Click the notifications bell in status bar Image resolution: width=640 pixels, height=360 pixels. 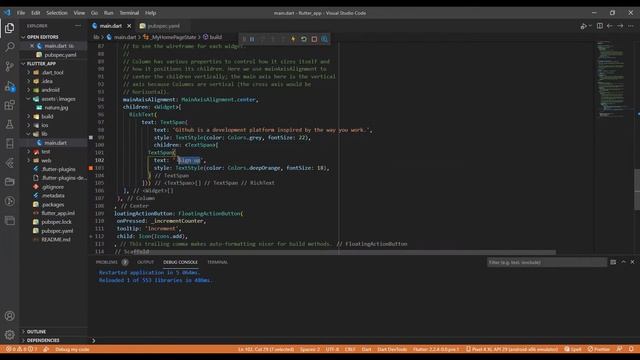[x=631, y=349]
